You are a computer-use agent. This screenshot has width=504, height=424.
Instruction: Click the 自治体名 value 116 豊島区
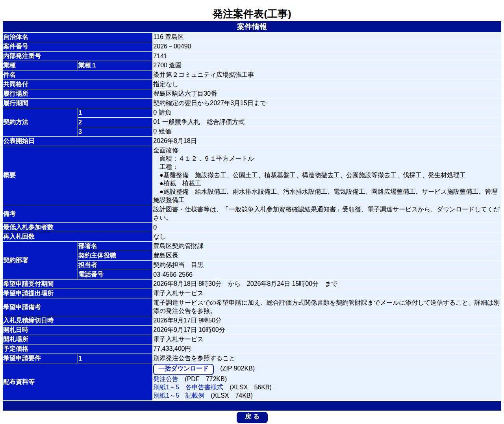tap(169, 37)
